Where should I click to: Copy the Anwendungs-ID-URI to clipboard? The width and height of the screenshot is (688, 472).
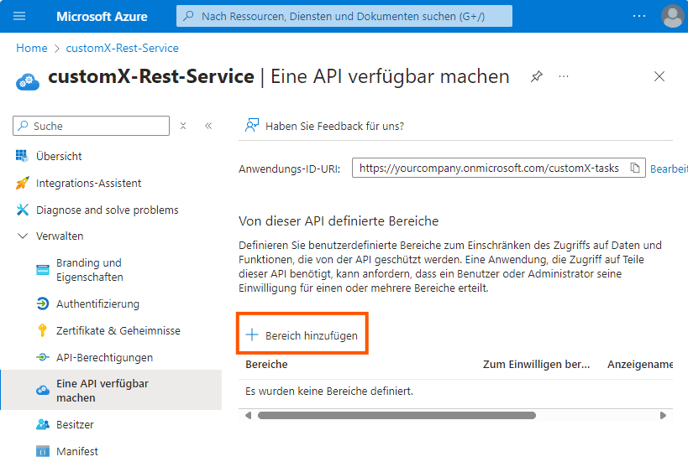(x=635, y=168)
